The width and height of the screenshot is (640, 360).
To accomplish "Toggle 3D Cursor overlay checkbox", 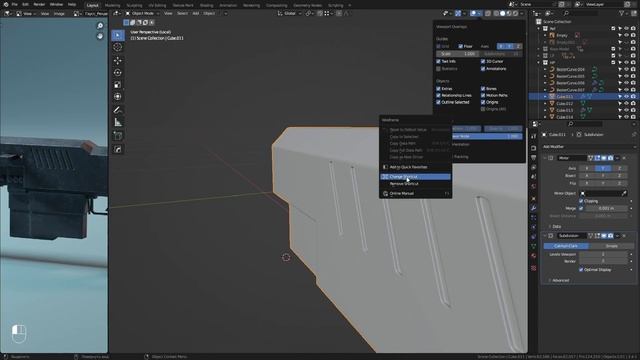I will click(483, 62).
